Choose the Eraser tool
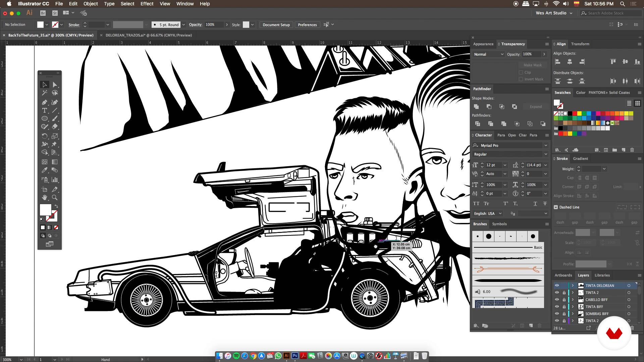 [55, 126]
